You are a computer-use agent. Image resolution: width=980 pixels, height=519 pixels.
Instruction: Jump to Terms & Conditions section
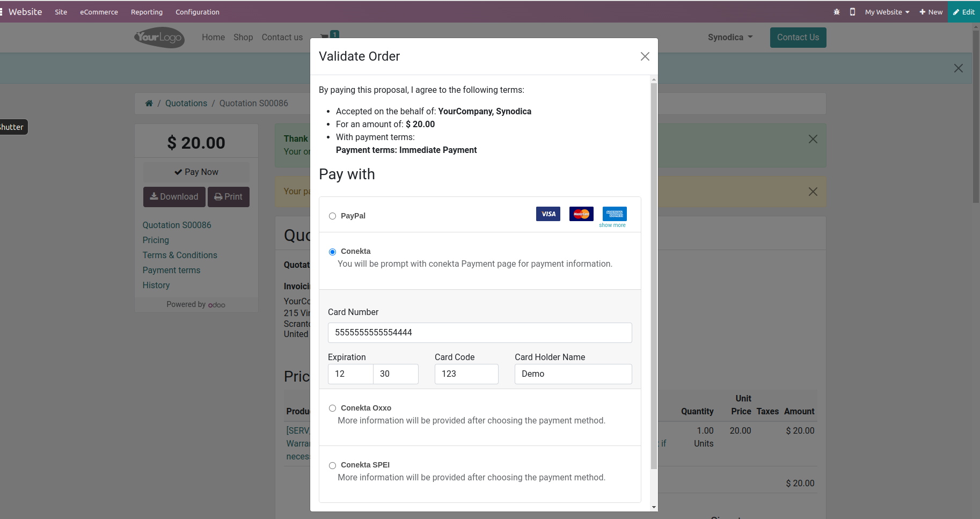tap(180, 255)
